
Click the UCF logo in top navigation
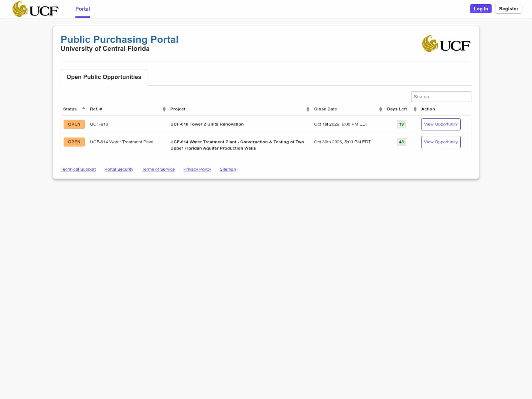pyautogui.click(x=35, y=9)
